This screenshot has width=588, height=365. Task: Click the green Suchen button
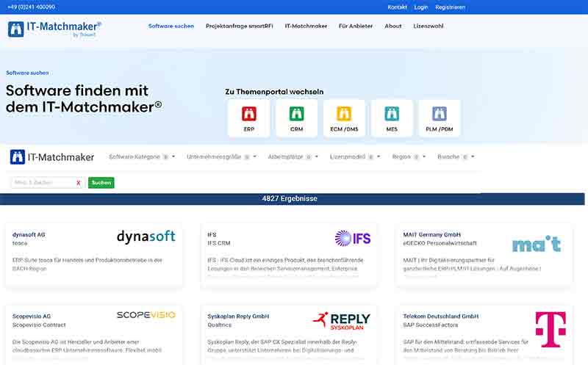click(x=101, y=182)
